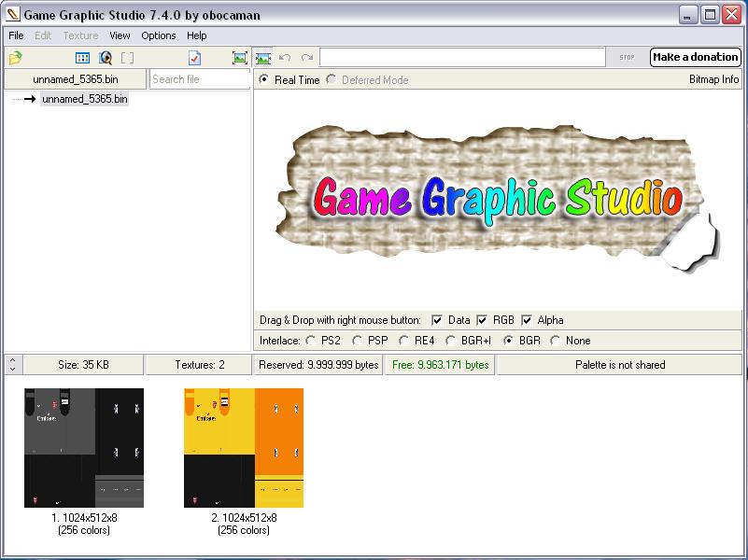
Task: Click the red checkmark document icon
Action: pyautogui.click(x=194, y=58)
